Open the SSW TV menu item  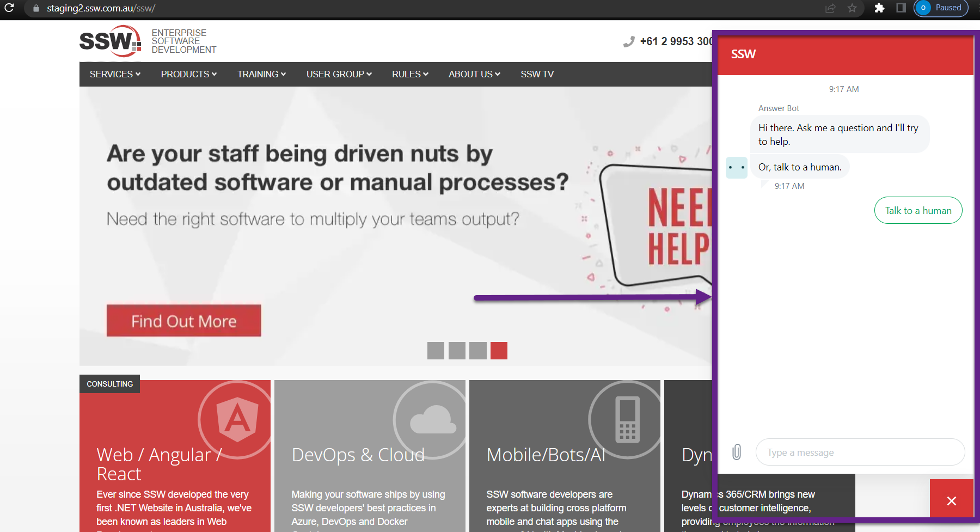click(537, 74)
